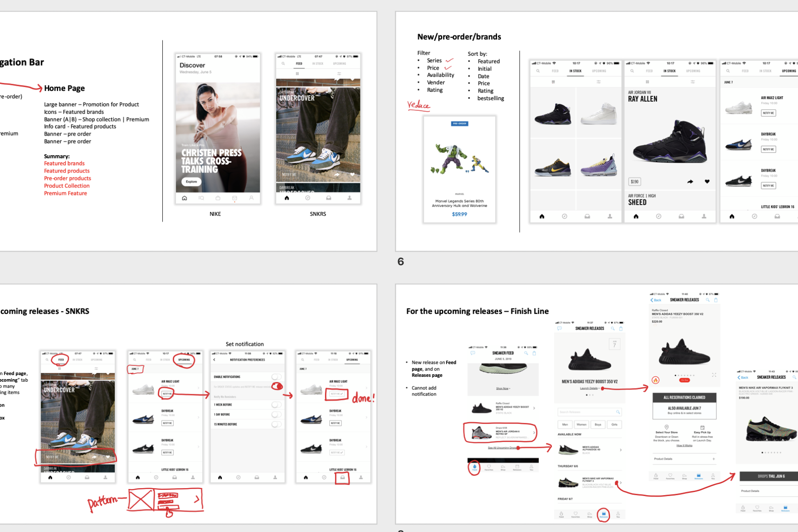
Task: Click Launch Details link under Yeezy Boost 350 V2
Action: (x=589, y=388)
